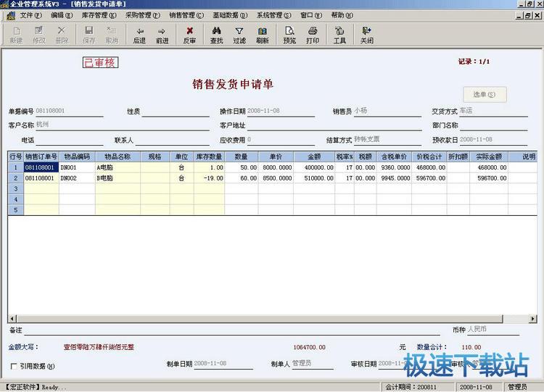The width and height of the screenshot is (544, 392).
Task: Click the red 反审 un-approve icon
Action: coord(189,35)
